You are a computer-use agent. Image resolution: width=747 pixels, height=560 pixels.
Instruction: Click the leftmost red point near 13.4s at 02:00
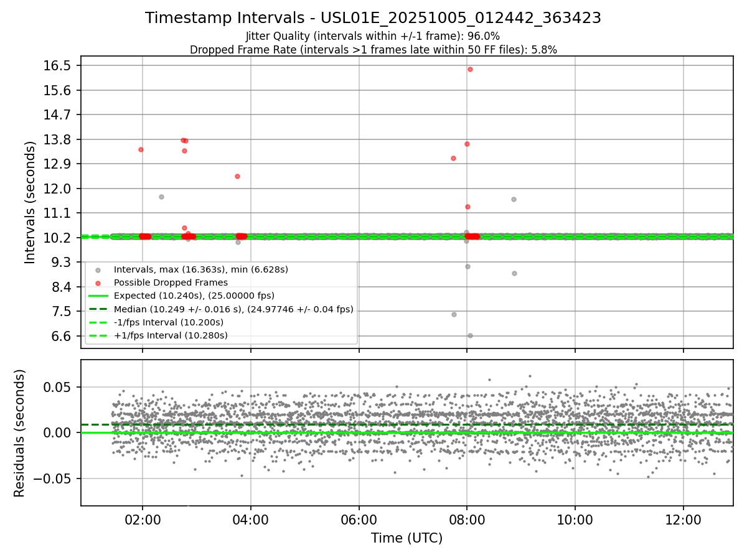click(x=141, y=149)
